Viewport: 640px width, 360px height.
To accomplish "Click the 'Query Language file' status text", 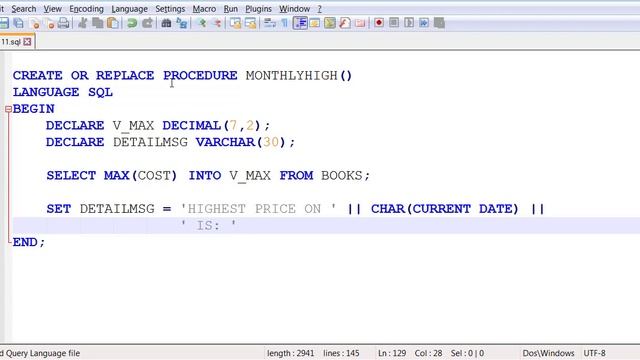I will coord(42,353).
